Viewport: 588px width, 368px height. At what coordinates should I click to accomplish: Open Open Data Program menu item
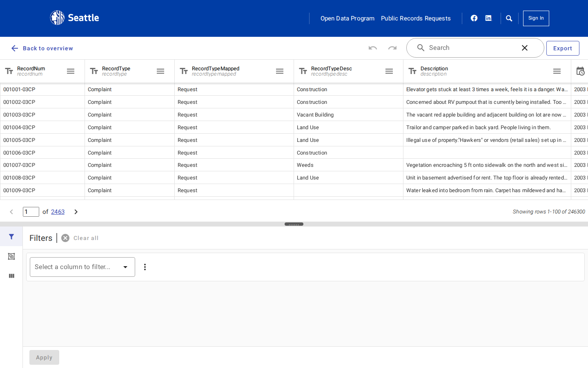[347, 18]
